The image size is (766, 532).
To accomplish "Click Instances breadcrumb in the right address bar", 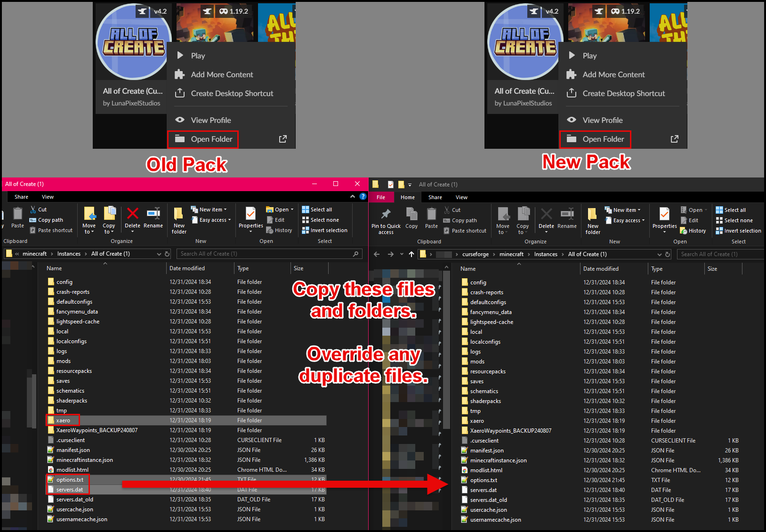I will coord(546,254).
